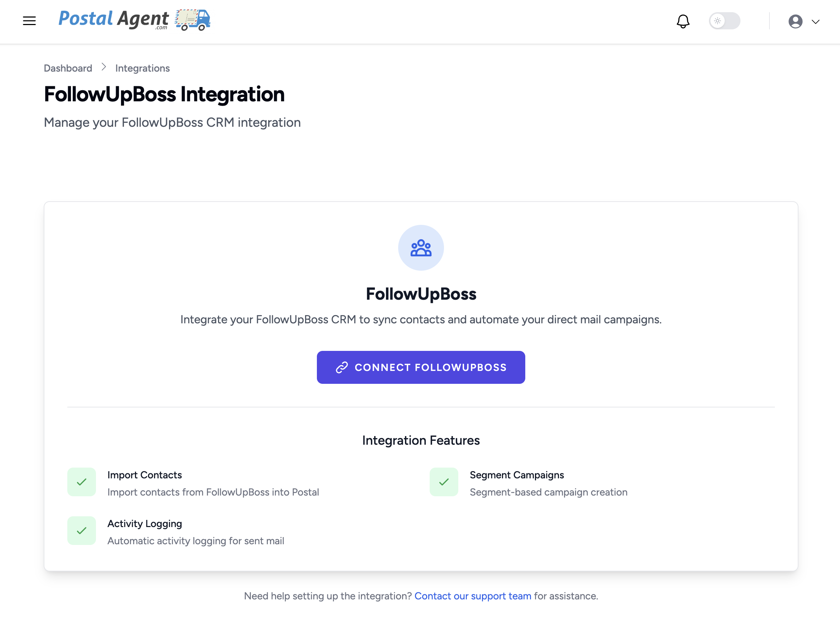This screenshot has height=623, width=840.
Task: Click the Activity Logging feature title
Action: (144, 523)
